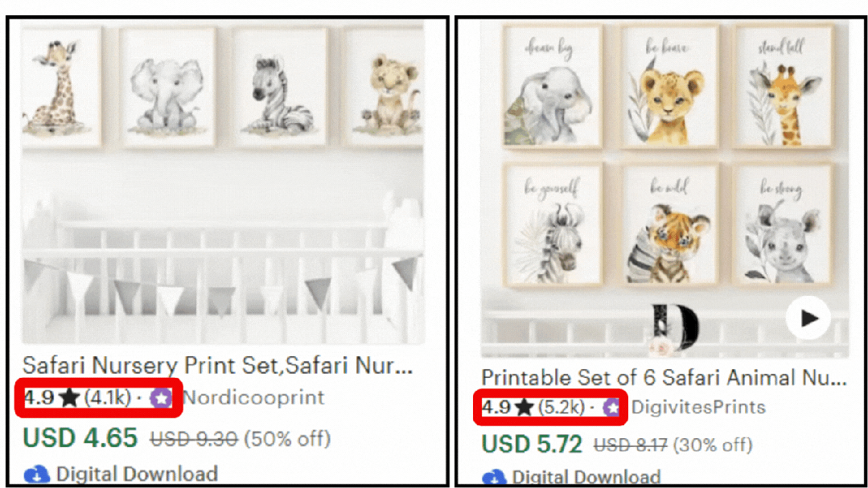
Task: Click the giraffe print in the left listing image
Action: [x=60, y=87]
